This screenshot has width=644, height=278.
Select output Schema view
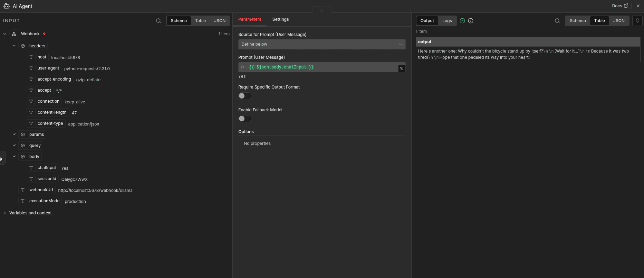[x=578, y=21]
